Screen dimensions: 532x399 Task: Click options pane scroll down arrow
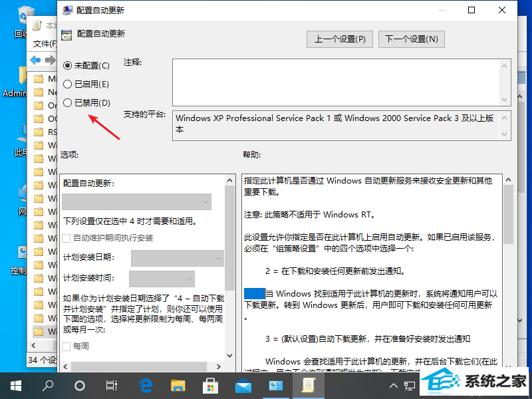click(229, 356)
